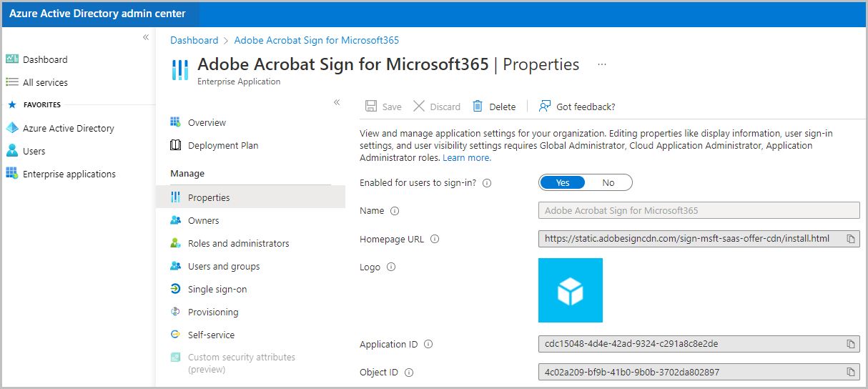Follow the Learn more link
This screenshot has width=868, height=389.
click(466, 157)
